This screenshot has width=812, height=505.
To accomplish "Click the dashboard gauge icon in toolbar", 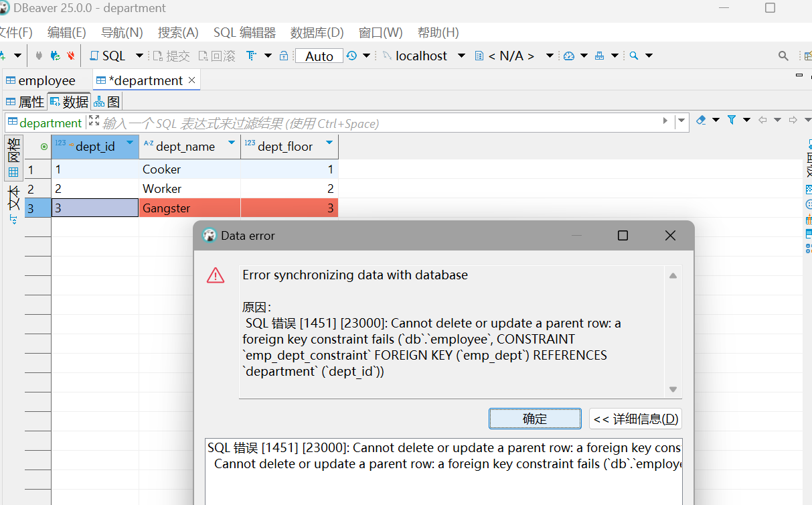I will [569, 56].
